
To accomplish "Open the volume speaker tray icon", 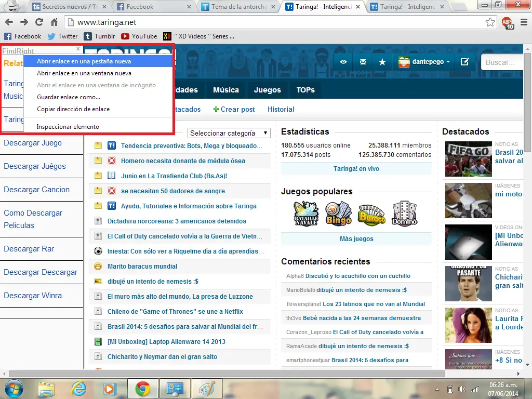I will 461,389.
